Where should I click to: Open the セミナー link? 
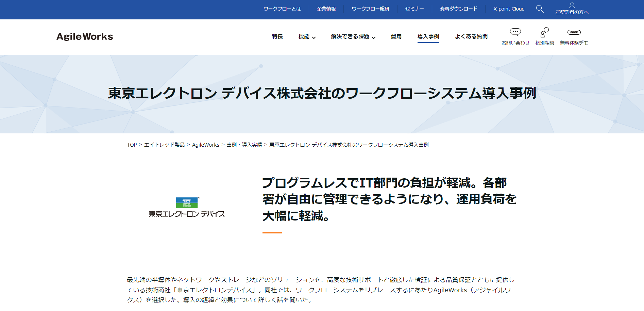(x=414, y=9)
